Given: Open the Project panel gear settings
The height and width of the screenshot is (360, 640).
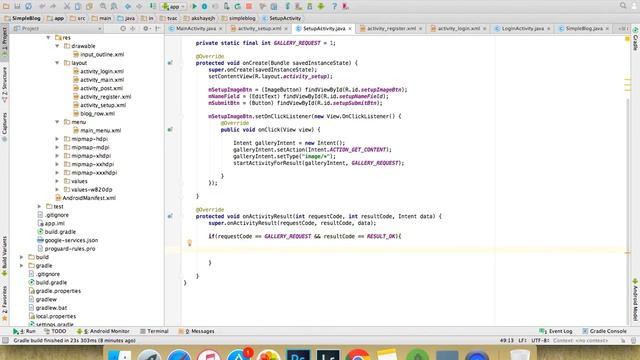Looking at the screenshot, I should point(146,29).
